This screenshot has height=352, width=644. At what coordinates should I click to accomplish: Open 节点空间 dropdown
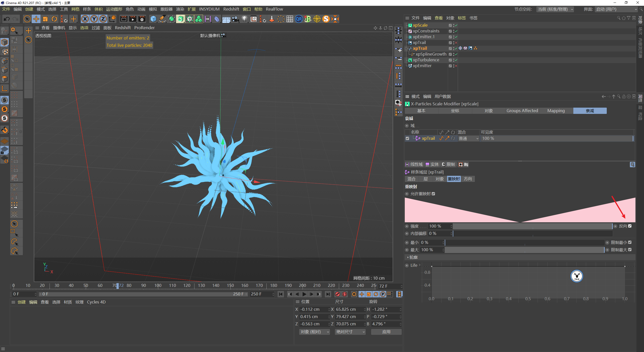pos(555,9)
